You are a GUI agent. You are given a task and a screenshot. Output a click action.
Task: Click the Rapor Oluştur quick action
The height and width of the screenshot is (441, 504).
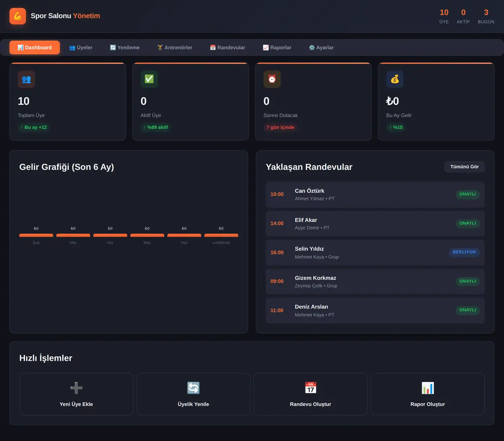pos(428,394)
